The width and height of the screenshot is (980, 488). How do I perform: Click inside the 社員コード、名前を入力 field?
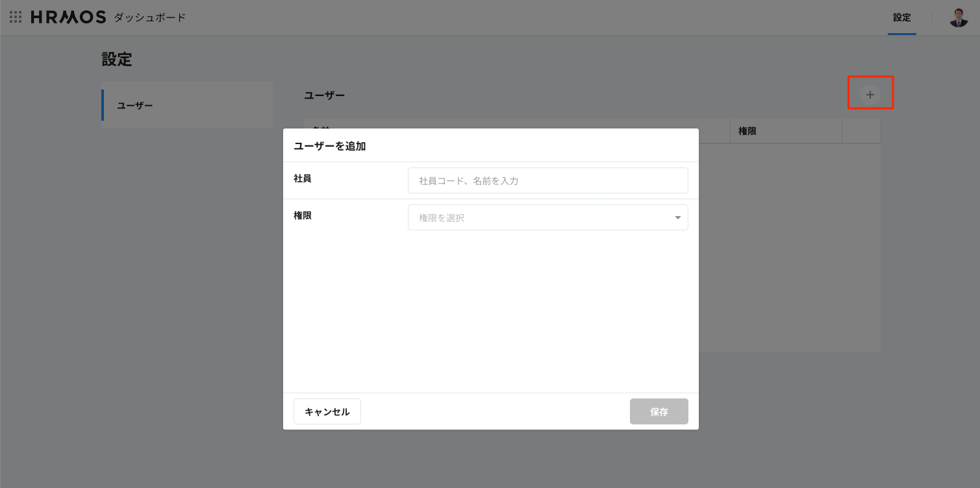pyautogui.click(x=547, y=180)
